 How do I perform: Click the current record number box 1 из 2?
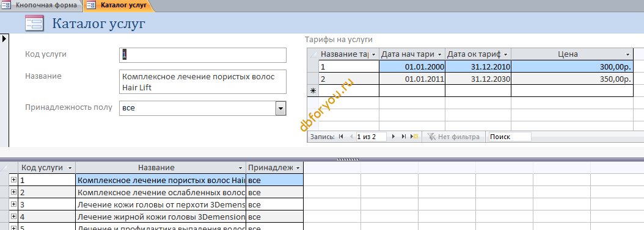tap(371, 137)
